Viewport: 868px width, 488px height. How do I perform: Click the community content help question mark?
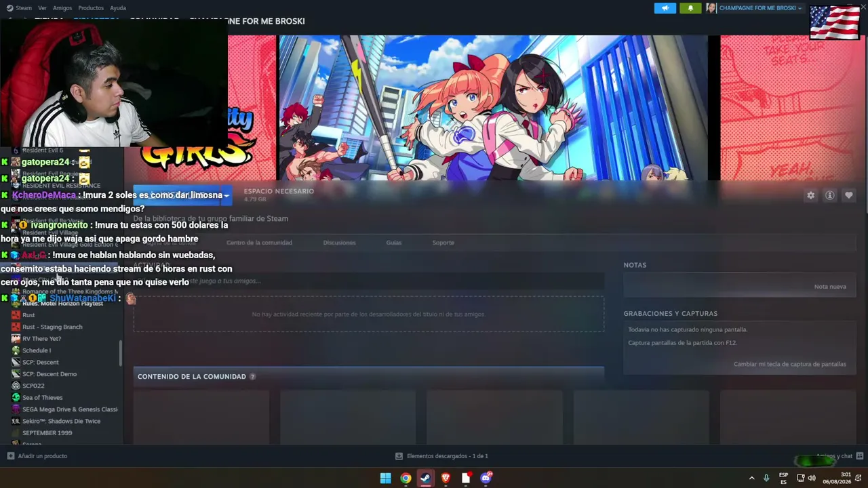252,377
